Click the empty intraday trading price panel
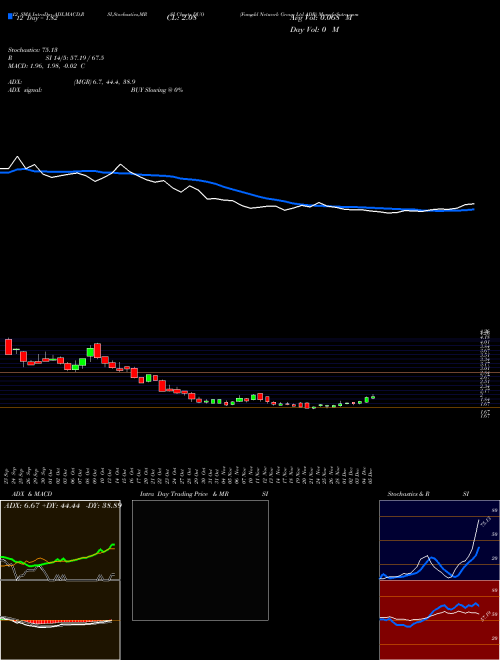The height and width of the screenshot is (660, 500). 200,560
